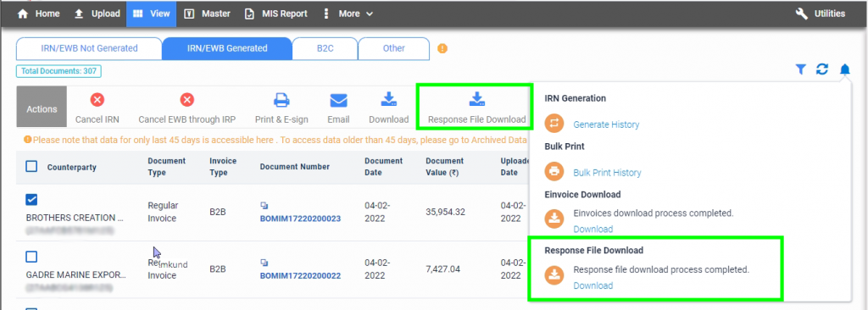The image size is (868, 310).
Task: Click the refresh icon
Action: [822, 69]
